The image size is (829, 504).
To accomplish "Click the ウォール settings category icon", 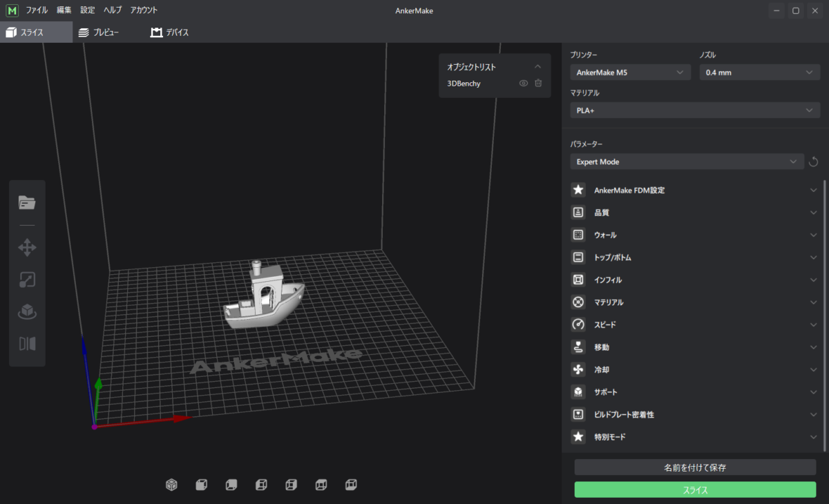I will tap(578, 235).
